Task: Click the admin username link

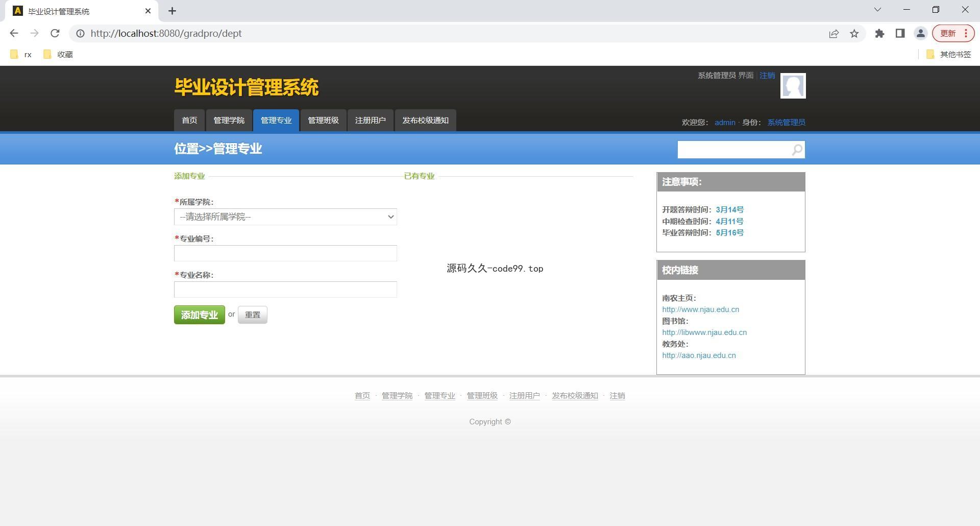Action: [x=725, y=123]
